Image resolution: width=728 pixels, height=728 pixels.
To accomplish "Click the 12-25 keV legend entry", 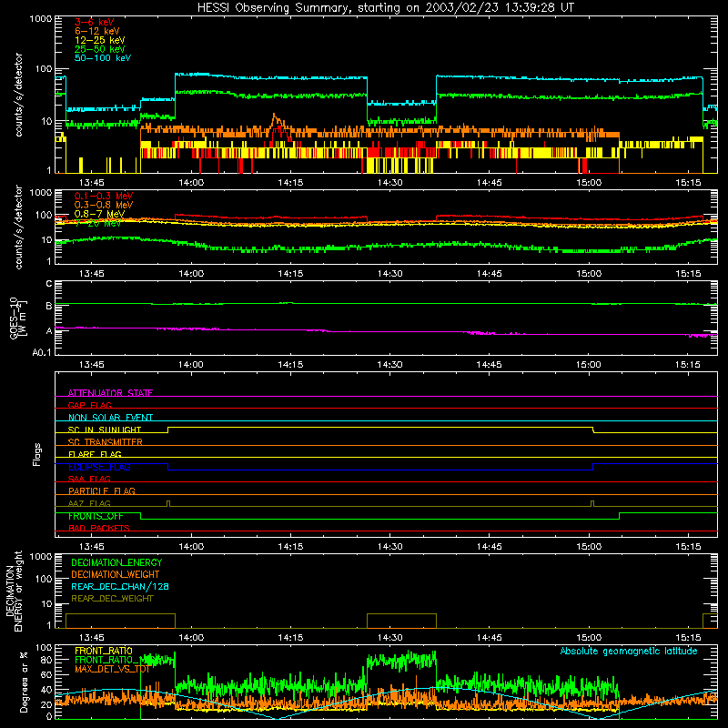I will click(100, 40).
